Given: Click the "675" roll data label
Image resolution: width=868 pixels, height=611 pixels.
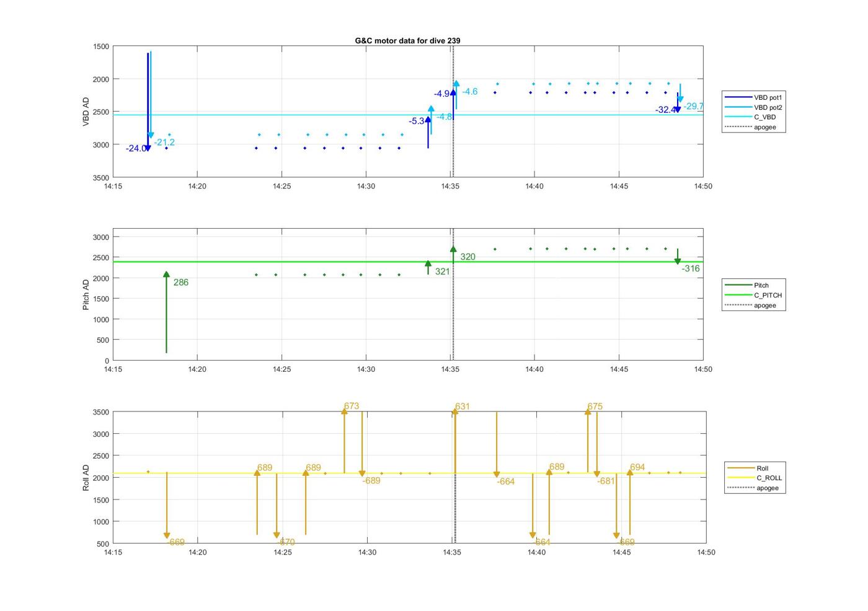Looking at the screenshot, I should [595, 407].
